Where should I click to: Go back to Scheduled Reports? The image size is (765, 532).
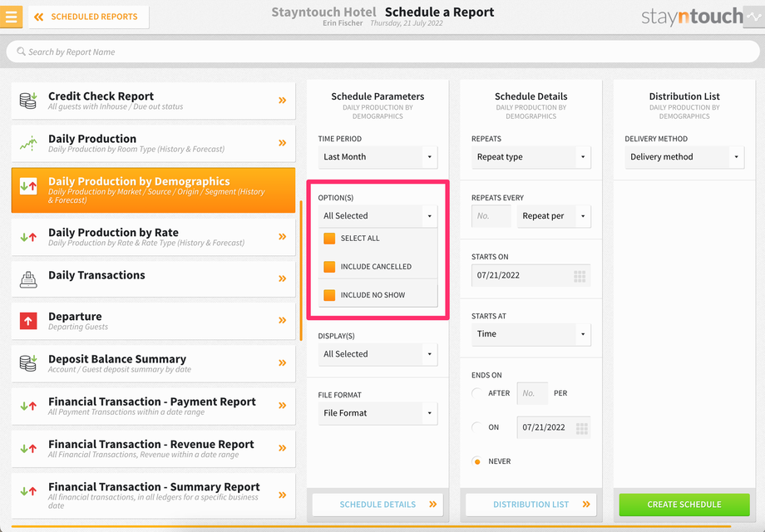click(88, 17)
